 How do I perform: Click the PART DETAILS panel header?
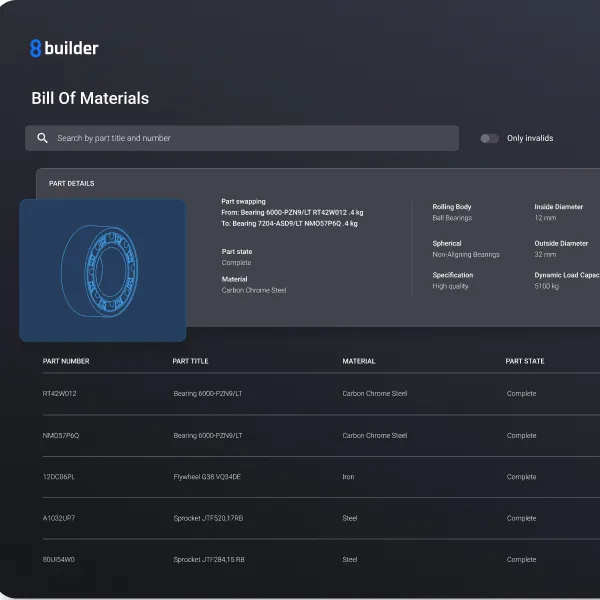[72, 184]
